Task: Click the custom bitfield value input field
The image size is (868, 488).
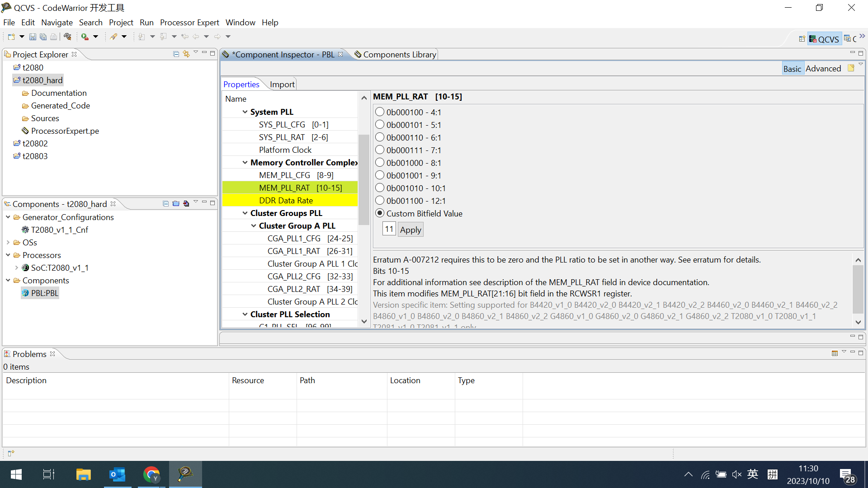Action: [x=389, y=229]
